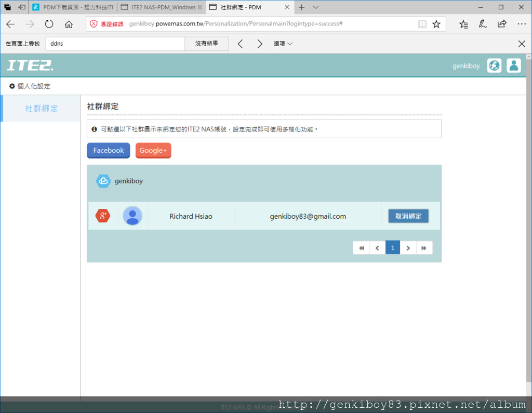Click the address bar URL
The image size is (532, 413).
coord(236,24)
